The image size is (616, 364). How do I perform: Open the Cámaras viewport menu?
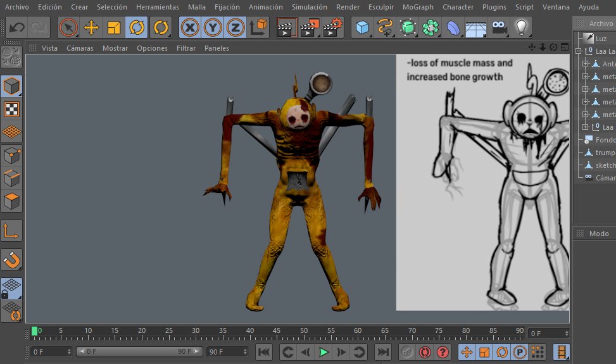[x=80, y=48]
